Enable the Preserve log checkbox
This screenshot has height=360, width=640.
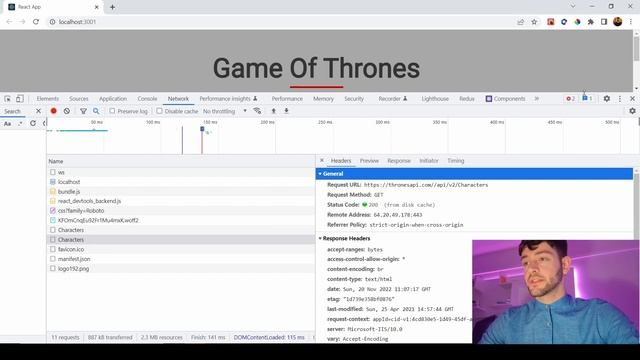tap(112, 111)
